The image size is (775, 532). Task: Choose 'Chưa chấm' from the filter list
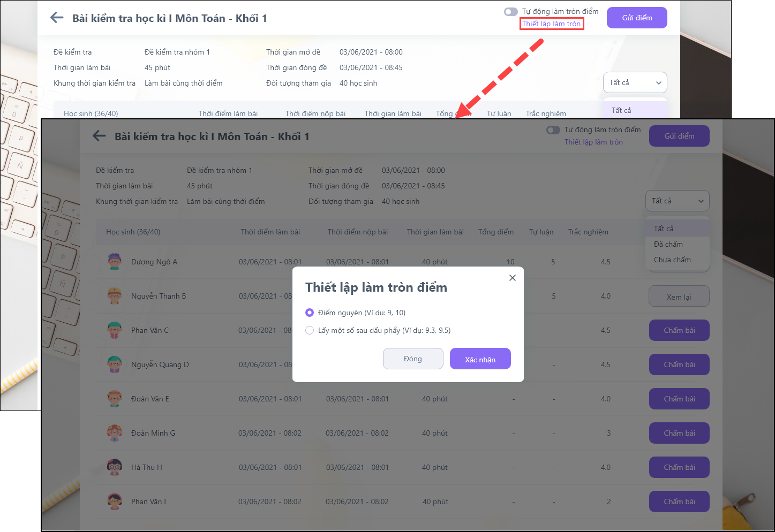pos(672,260)
